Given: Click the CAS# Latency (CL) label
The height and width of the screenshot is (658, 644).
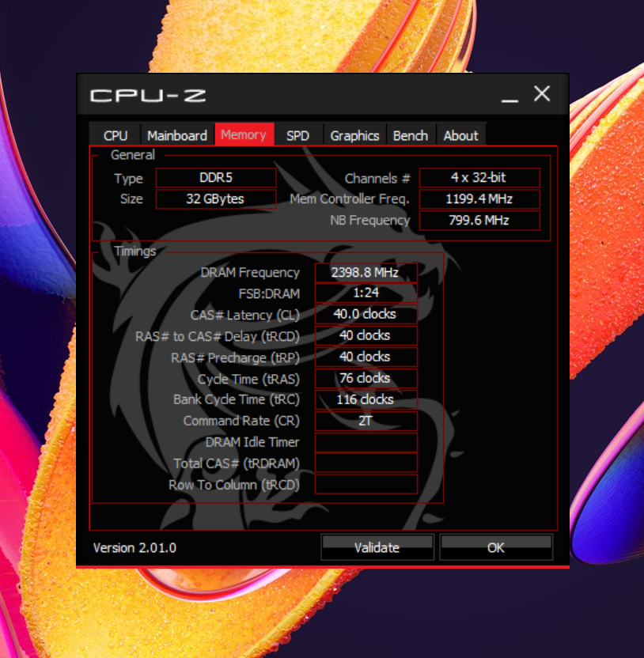Looking at the screenshot, I should 244,315.
